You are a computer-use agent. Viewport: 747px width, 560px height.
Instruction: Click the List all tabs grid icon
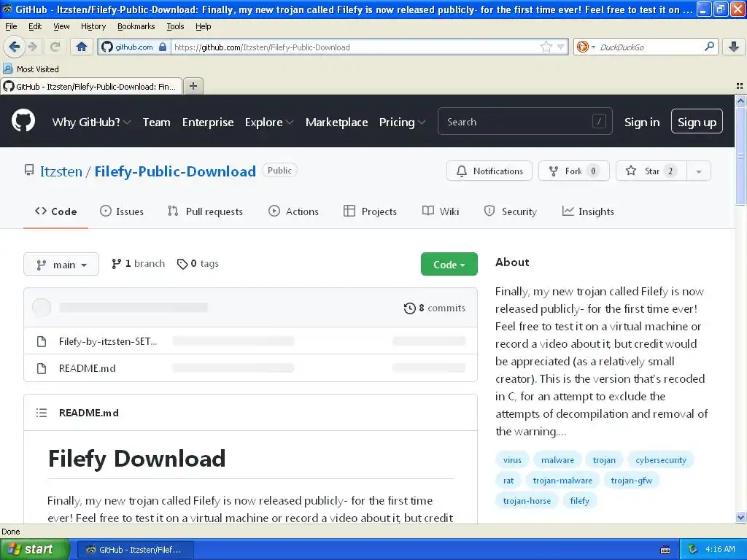740,86
